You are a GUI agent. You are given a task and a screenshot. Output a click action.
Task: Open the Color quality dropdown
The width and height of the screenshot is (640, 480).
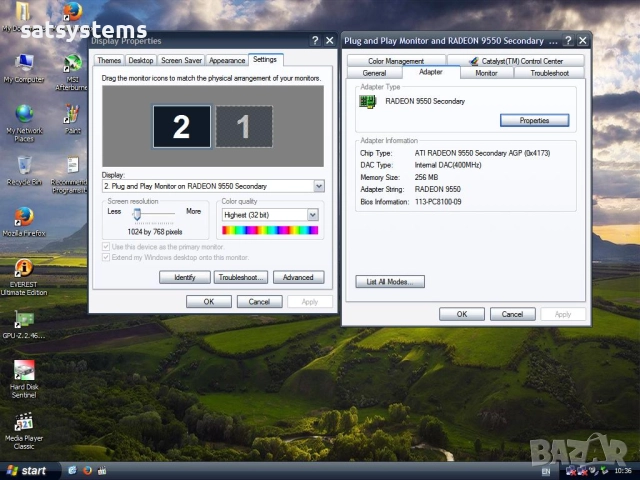click(313, 215)
